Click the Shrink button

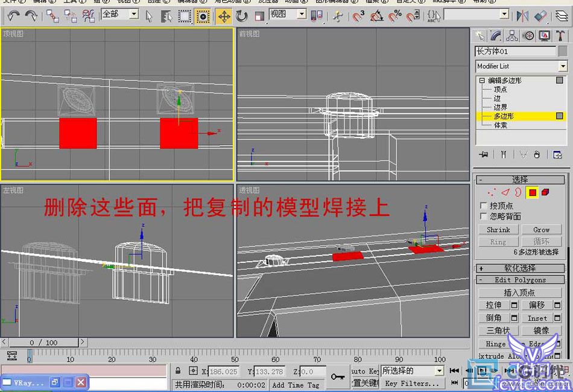click(498, 229)
